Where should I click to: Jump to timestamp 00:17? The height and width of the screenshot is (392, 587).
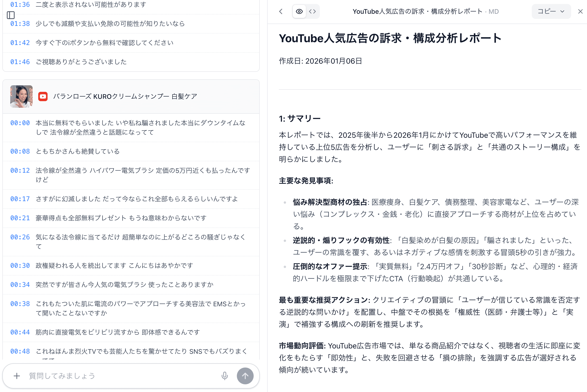click(20, 199)
